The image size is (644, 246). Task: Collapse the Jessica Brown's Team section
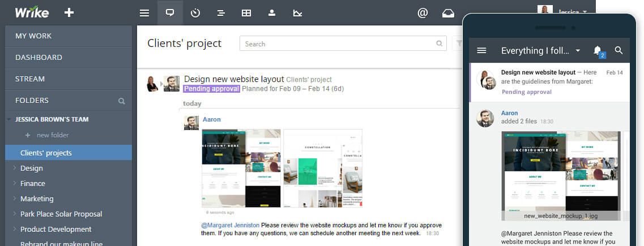coord(9,120)
